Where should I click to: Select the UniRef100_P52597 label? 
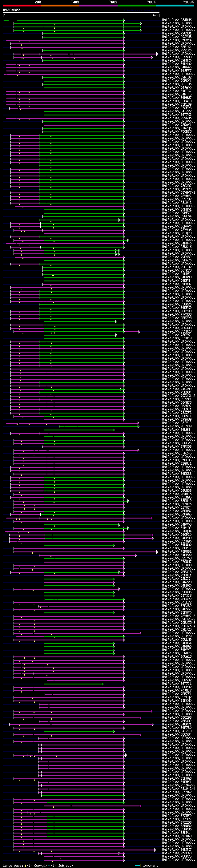coord(177,406)
